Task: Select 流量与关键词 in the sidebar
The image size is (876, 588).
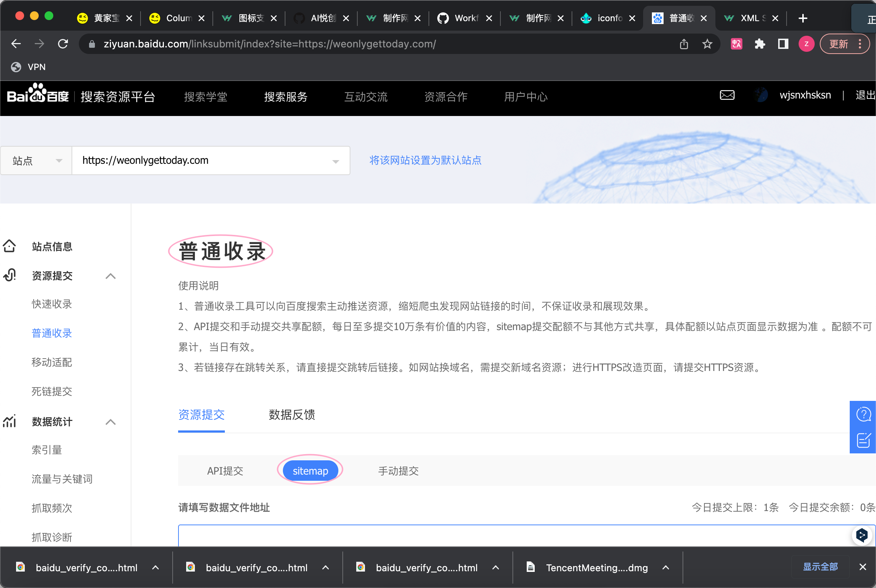Action: [62, 479]
